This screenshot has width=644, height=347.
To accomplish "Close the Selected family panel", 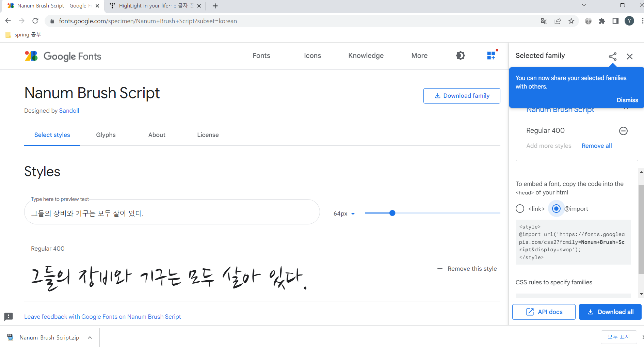I will 630,57.
